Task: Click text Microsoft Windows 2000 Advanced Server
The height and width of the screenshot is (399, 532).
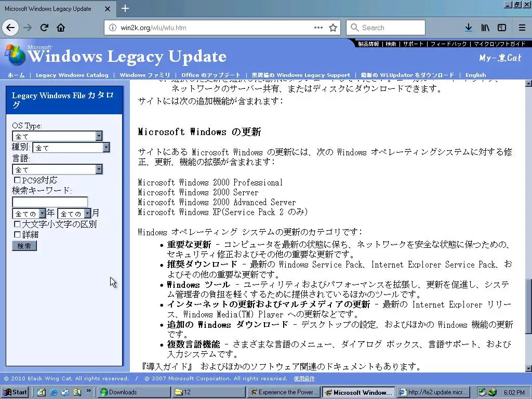Action: coord(217,202)
